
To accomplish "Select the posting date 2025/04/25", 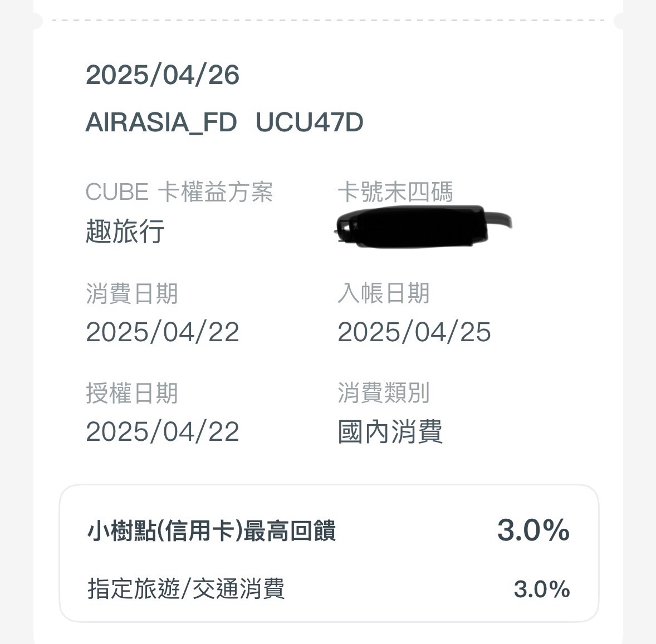I will pos(414,332).
